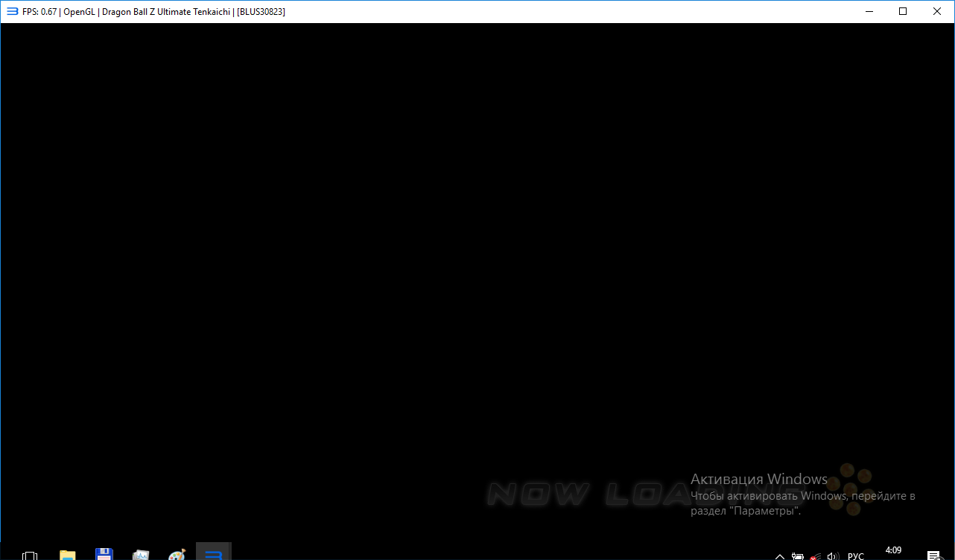The image size is (955, 560).
Task: Open the network connection tray icon
Action: tap(816, 556)
